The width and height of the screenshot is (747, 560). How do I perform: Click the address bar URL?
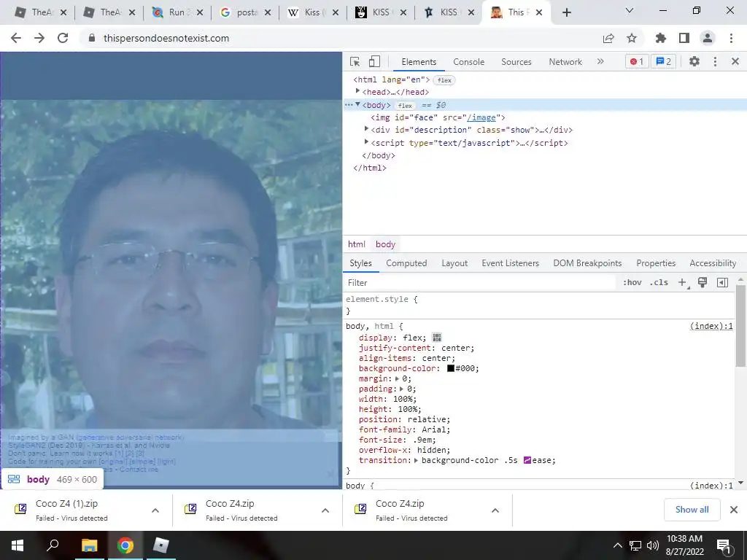[166, 38]
